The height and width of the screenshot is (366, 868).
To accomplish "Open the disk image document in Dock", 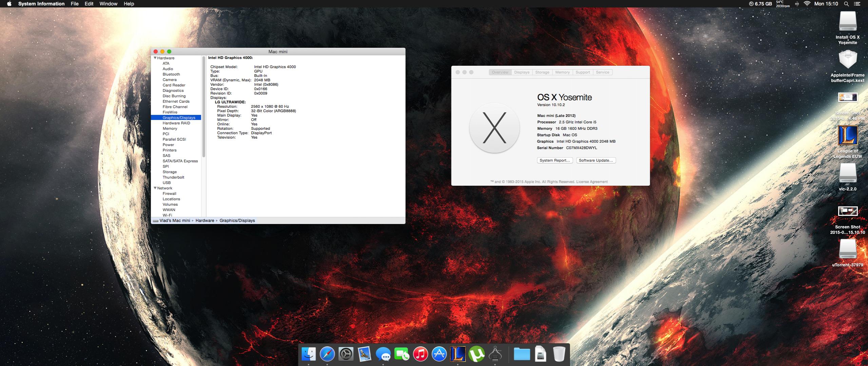I will point(540,354).
